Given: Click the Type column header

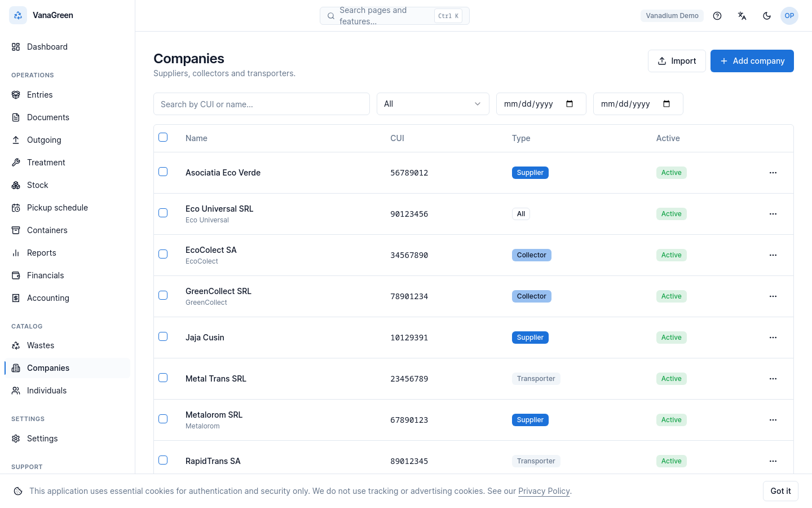Looking at the screenshot, I should click(x=521, y=138).
